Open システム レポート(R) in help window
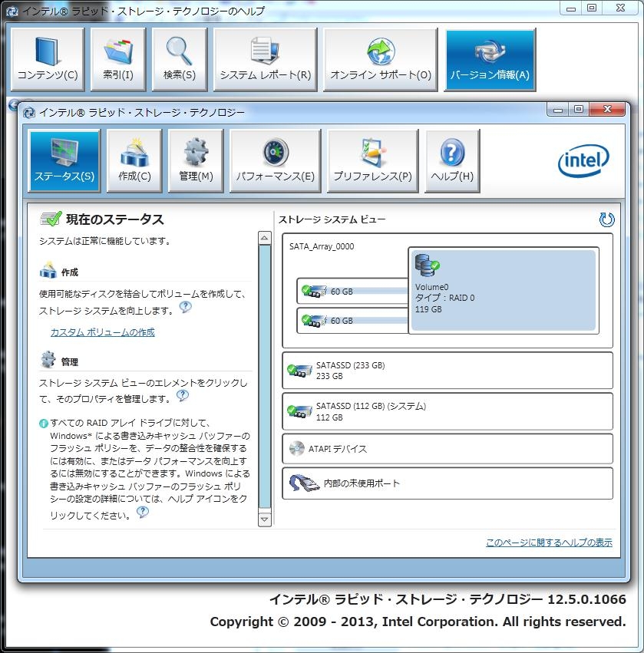644x653 pixels. pyautogui.click(x=266, y=59)
